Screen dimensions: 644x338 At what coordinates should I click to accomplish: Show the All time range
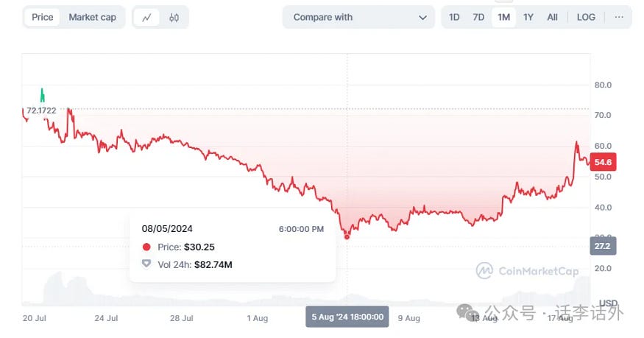tap(552, 17)
